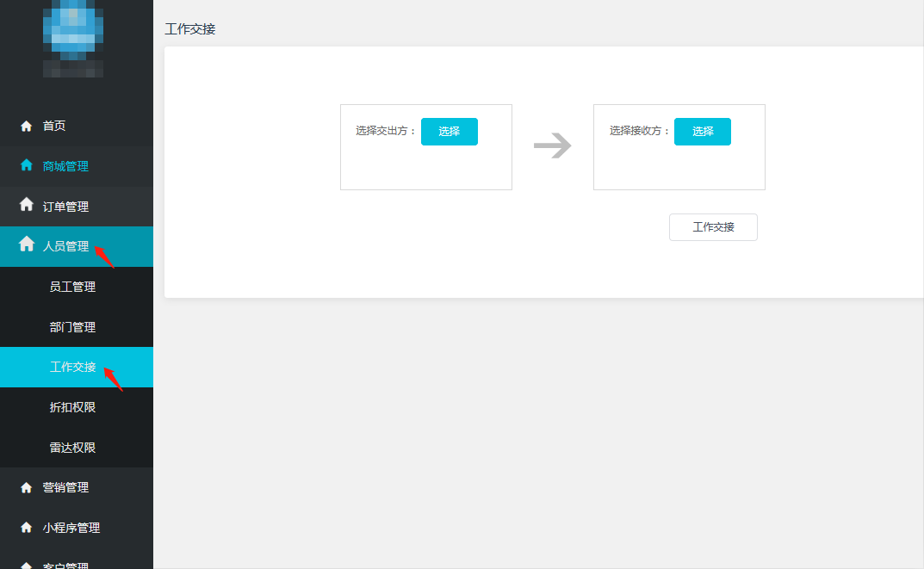Click the gray arrow between the two boxes
The height and width of the screenshot is (569, 924).
tap(552, 145)
